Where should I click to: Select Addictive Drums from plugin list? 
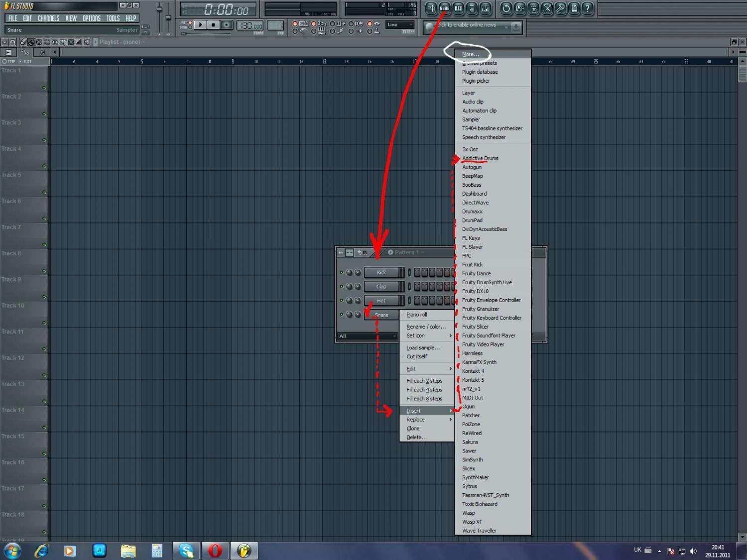[480, 158]
